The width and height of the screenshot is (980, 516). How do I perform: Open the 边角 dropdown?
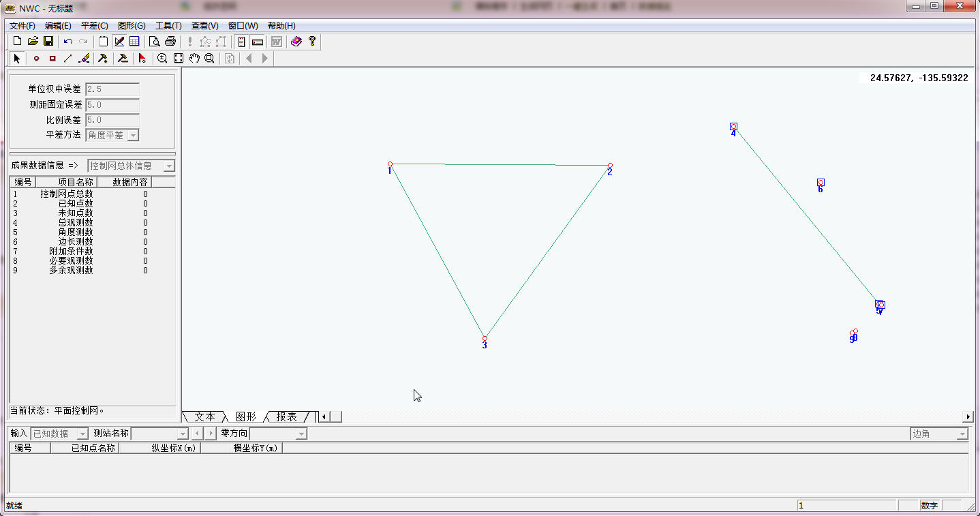[962, 434]
